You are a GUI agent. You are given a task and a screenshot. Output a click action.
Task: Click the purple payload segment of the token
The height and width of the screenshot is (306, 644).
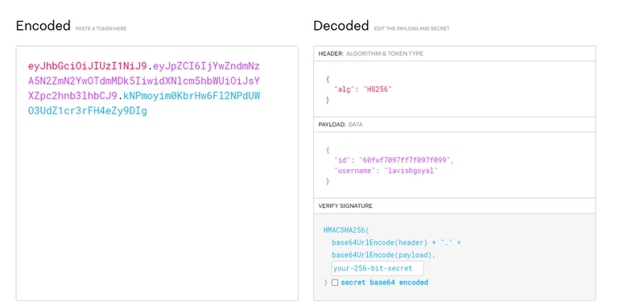[144, 81]
